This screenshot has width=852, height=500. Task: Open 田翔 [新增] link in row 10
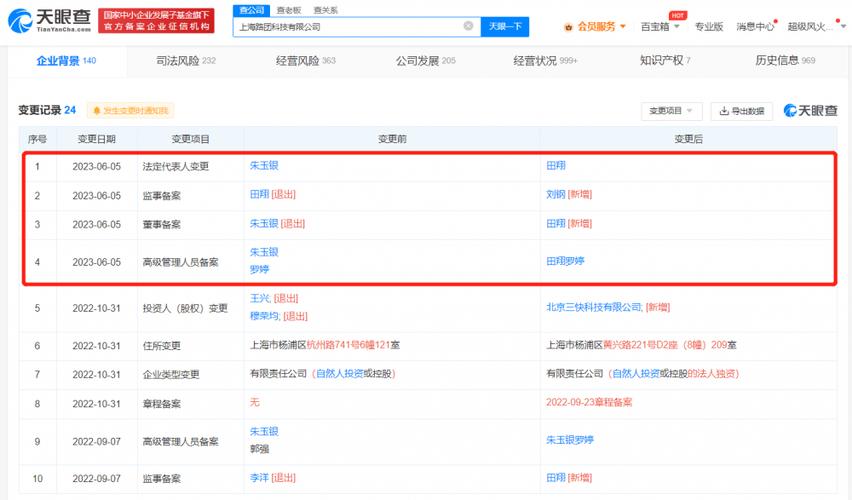[x=569, y=478]
